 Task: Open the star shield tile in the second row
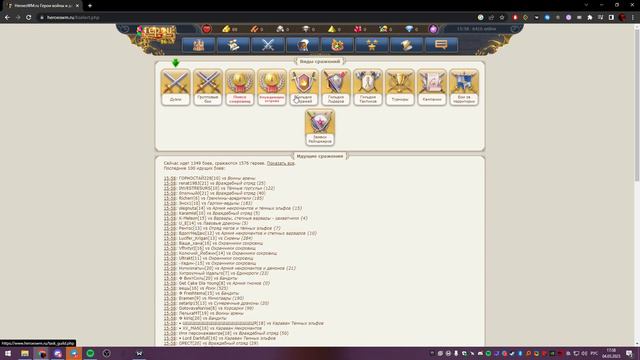[320, 127]
